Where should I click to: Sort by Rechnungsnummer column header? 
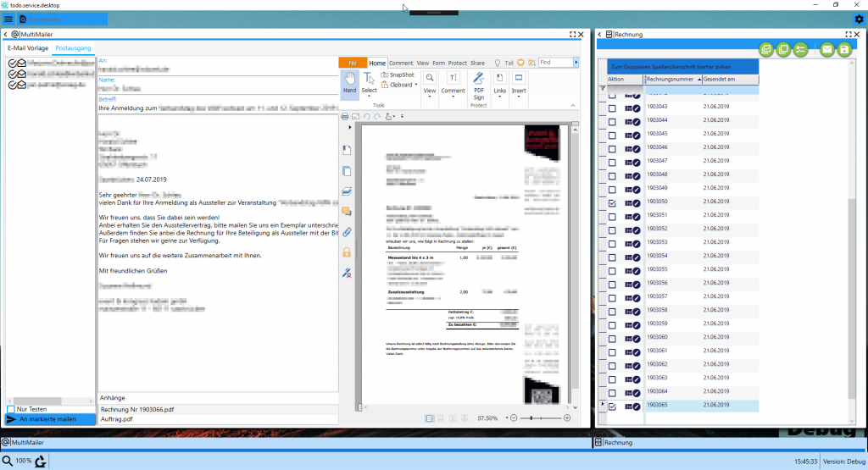[x=674, y=79]
